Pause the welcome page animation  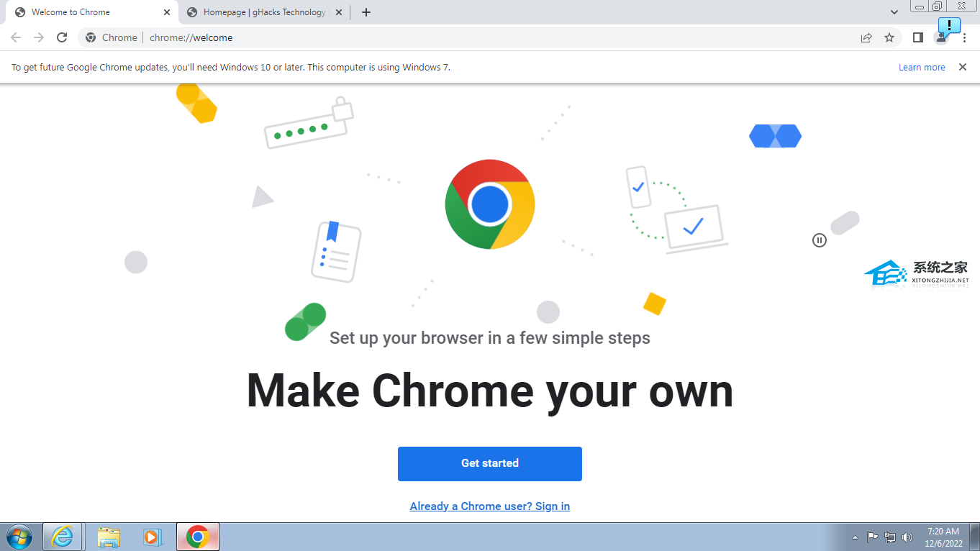pos(820,240)
